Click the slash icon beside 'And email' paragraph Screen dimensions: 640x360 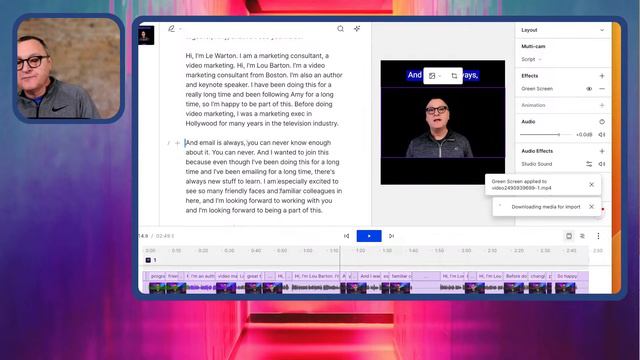pyautogui.click(x=169, y=143)
